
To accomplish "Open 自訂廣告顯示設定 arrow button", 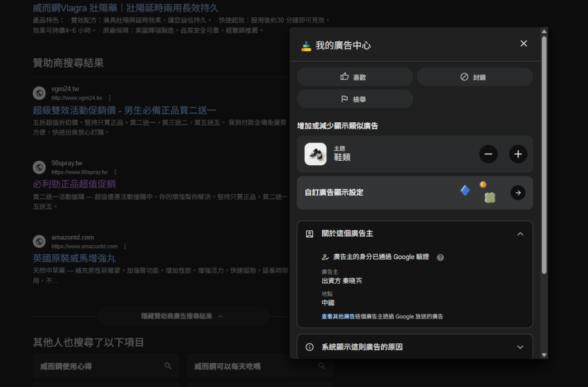I will (518, 193).
